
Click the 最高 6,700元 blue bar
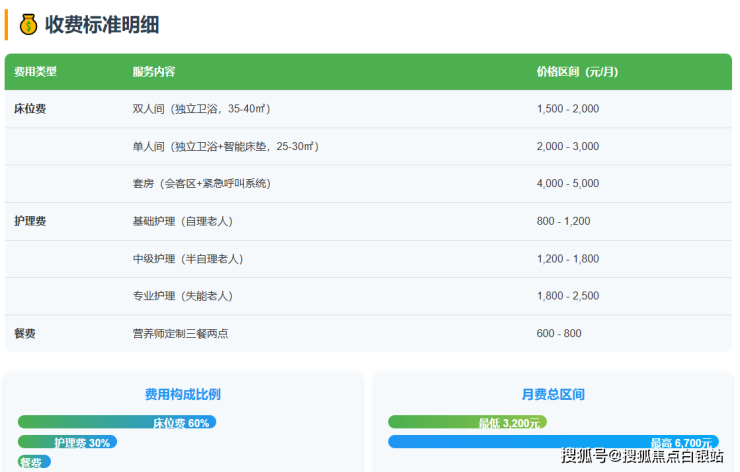[x=553, y=442]
